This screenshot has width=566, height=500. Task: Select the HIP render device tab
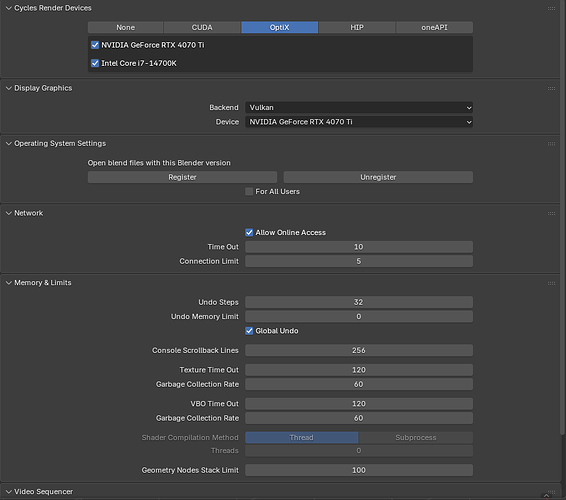point(357,27)
